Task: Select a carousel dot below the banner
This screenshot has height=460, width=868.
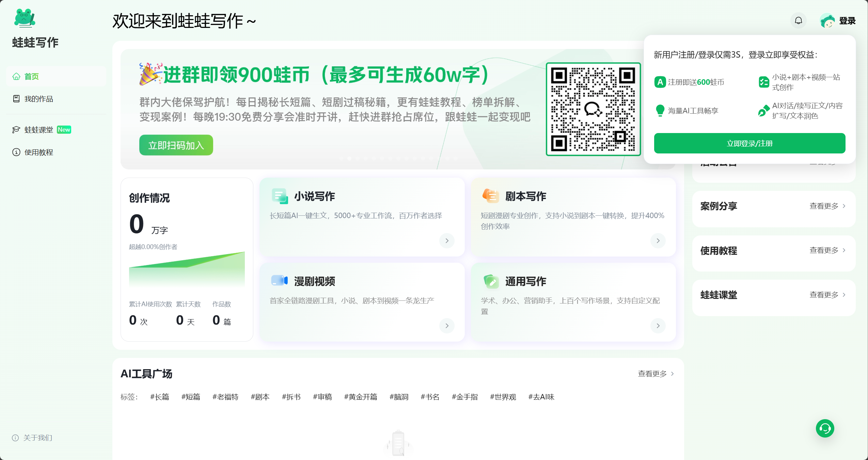Action: (x=350, y=158)
